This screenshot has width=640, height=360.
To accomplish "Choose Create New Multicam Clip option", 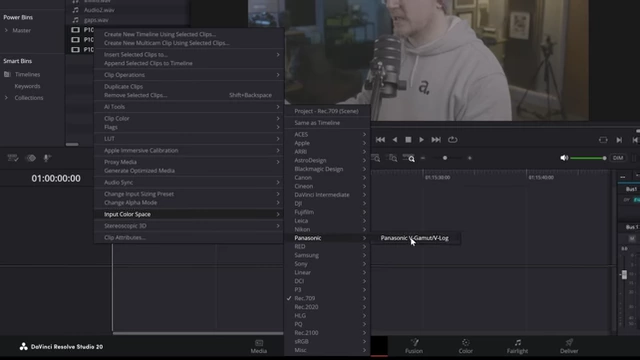I will tap(189, 43).
